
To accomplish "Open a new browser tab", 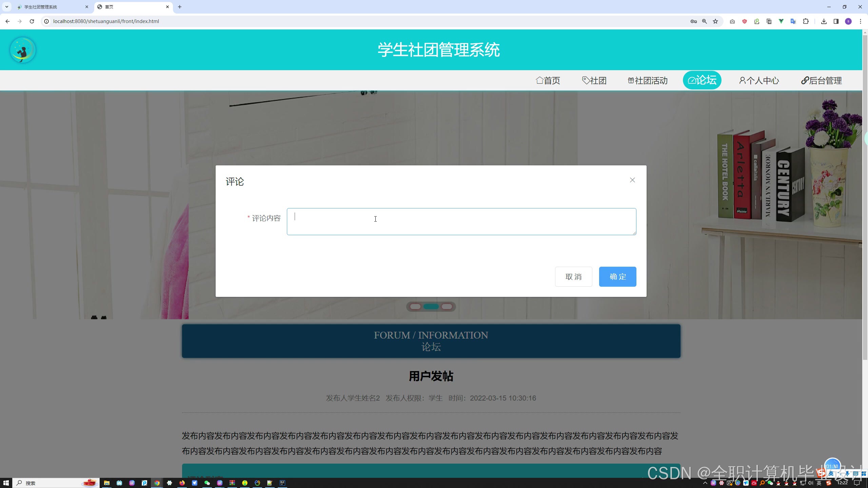I will point(180,7).
